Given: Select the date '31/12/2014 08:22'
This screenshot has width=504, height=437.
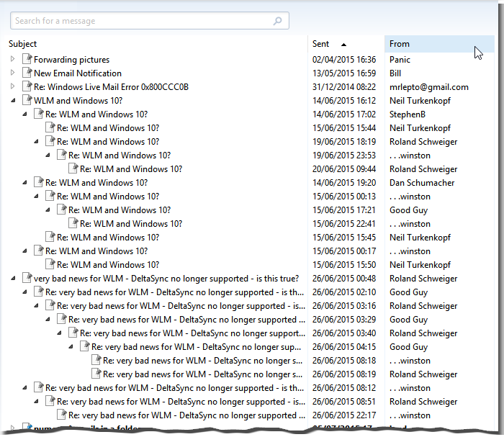Looking at the screenshot, I should pyautogui.click(x=344, y=87).
